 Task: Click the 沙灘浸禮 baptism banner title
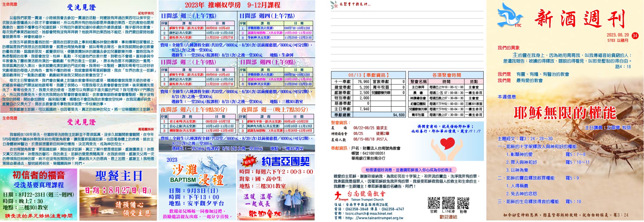coord(198,175)
